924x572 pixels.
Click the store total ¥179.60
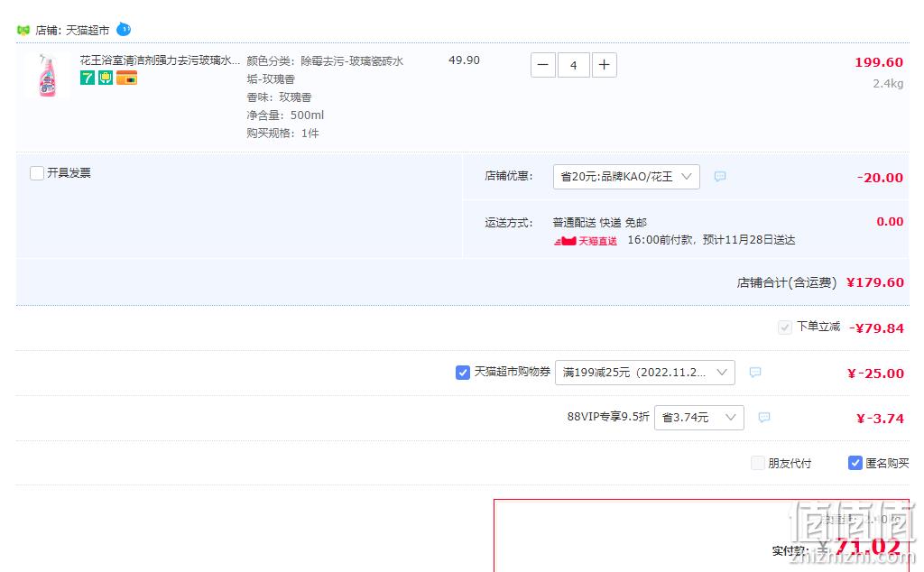coord(875,282)
